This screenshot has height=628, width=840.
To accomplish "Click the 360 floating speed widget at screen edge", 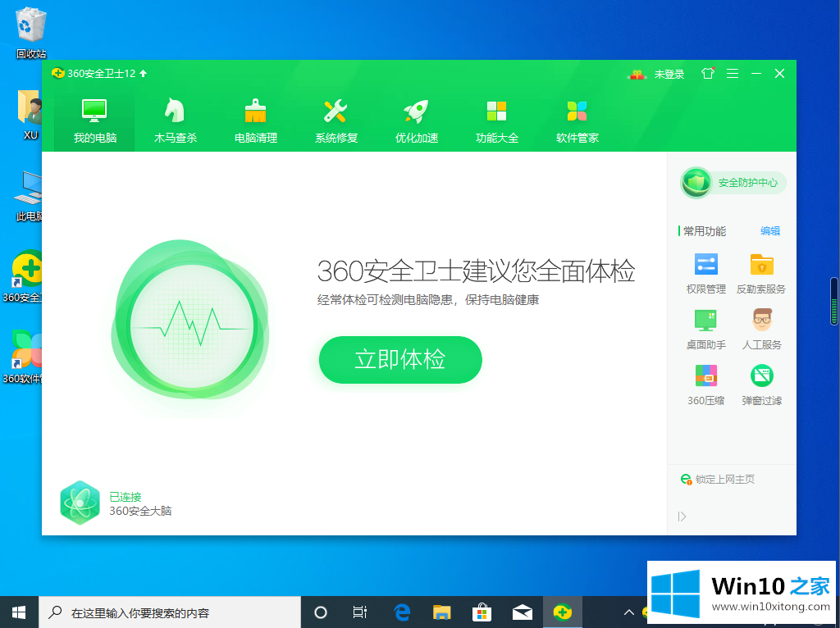I will (834, 301).
